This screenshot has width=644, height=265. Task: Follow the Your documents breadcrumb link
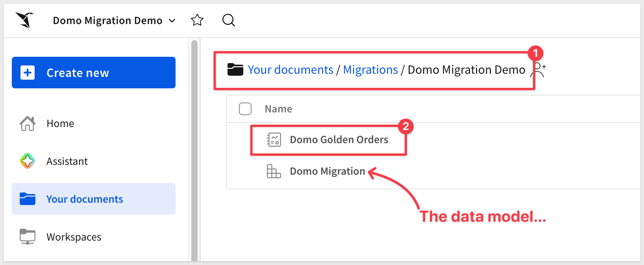tap(291, 70)
